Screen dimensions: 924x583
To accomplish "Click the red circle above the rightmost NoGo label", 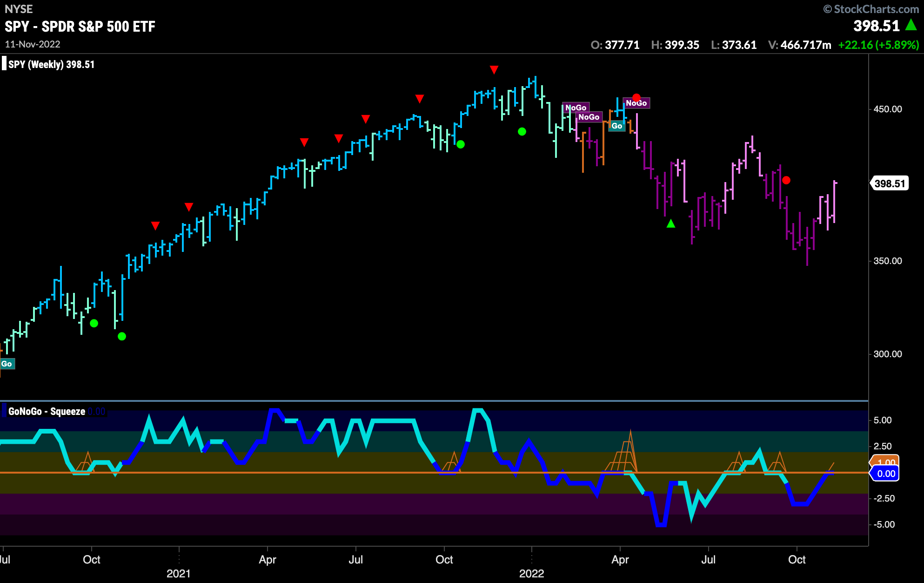I will coord(636,97).
